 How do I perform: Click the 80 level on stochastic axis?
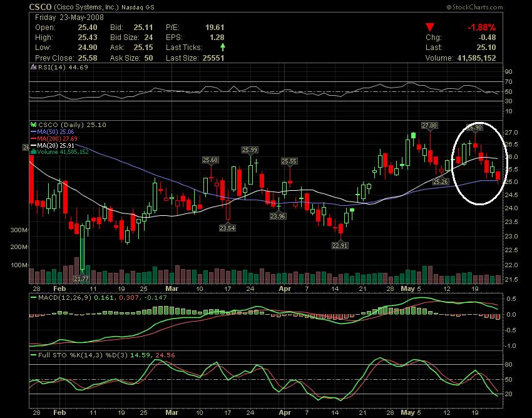pyautogui.click(x=509, y=365)
